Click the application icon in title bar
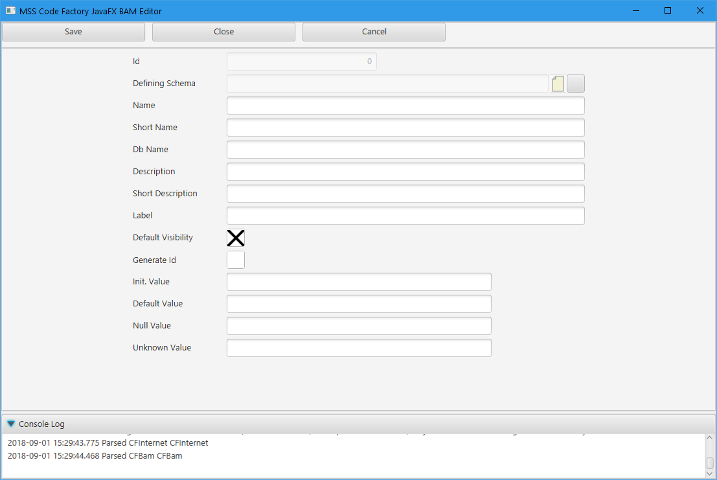Image resolution: width=717 pixels, height=480 pixels. point(10,10)
